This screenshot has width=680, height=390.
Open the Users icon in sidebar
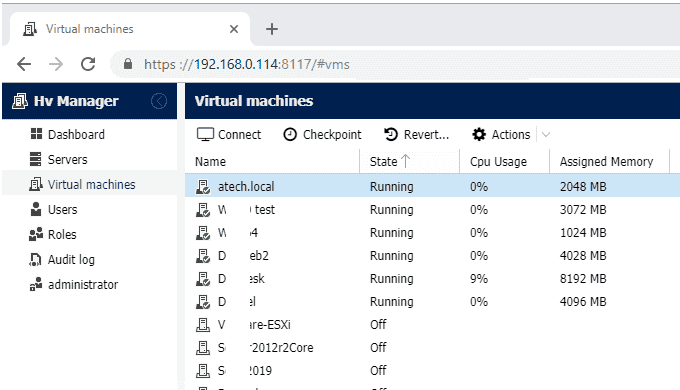point(36,209)
